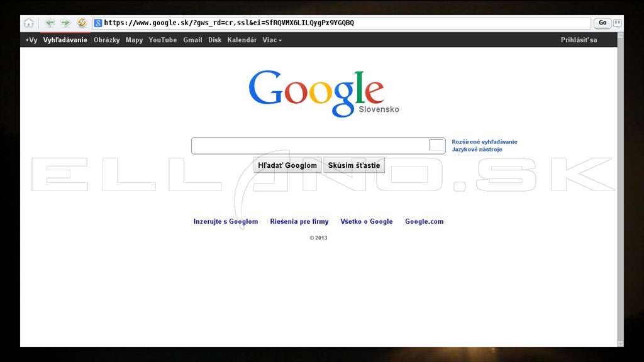This screenshot has height=362, width=644.
Task: Go forward with the right arrow icon
Action: (x=65, y=23)
